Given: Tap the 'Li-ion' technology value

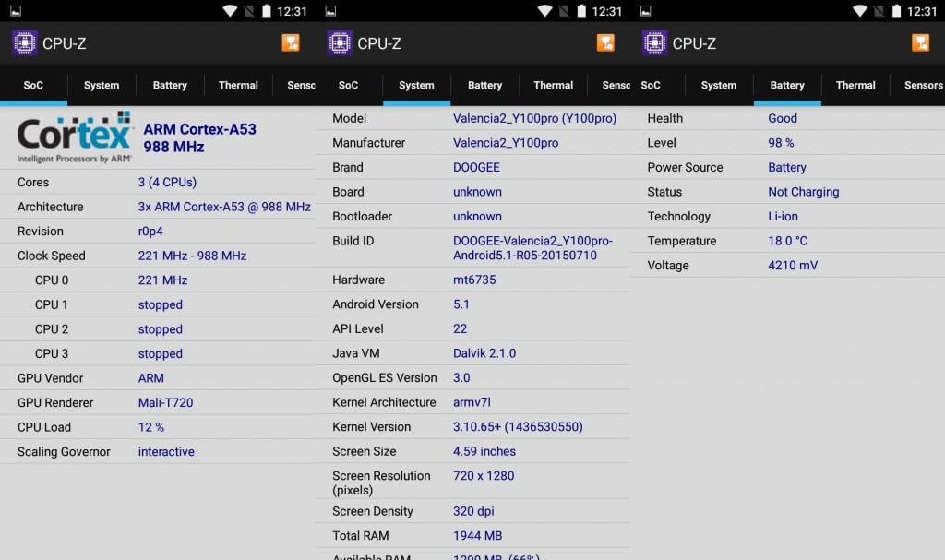Looking at the screenshot, I should (783, 217).
